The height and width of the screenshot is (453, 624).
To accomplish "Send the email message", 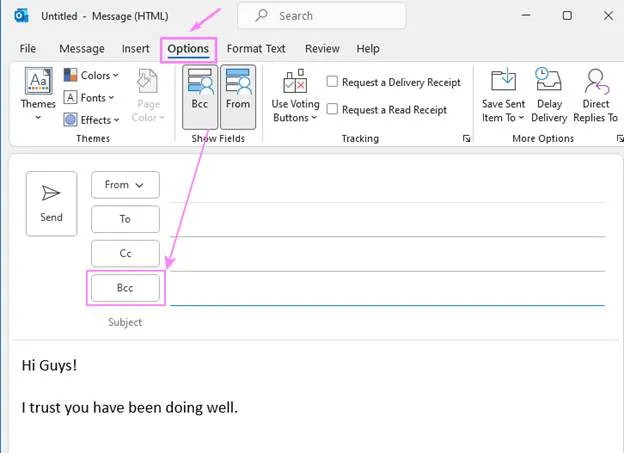I will (51, 204).
